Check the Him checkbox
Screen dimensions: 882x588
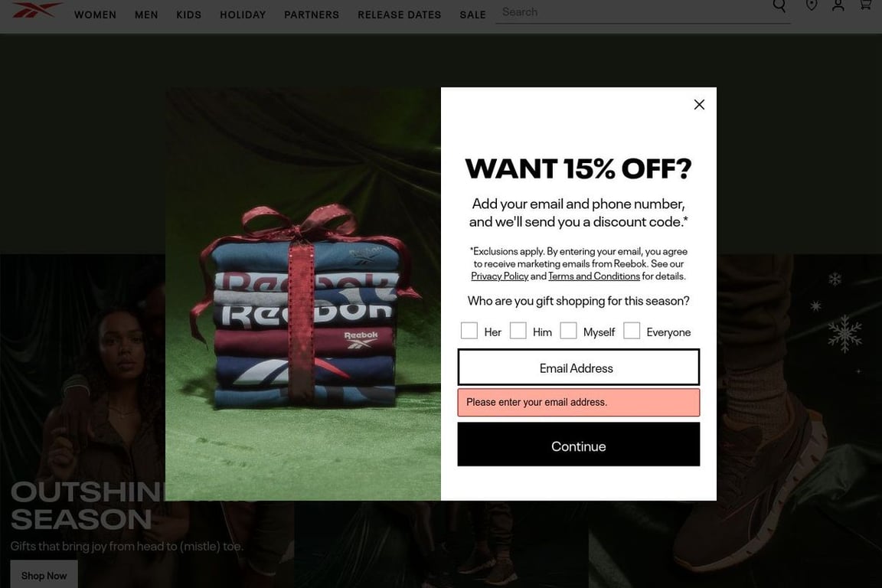[518, 331]
